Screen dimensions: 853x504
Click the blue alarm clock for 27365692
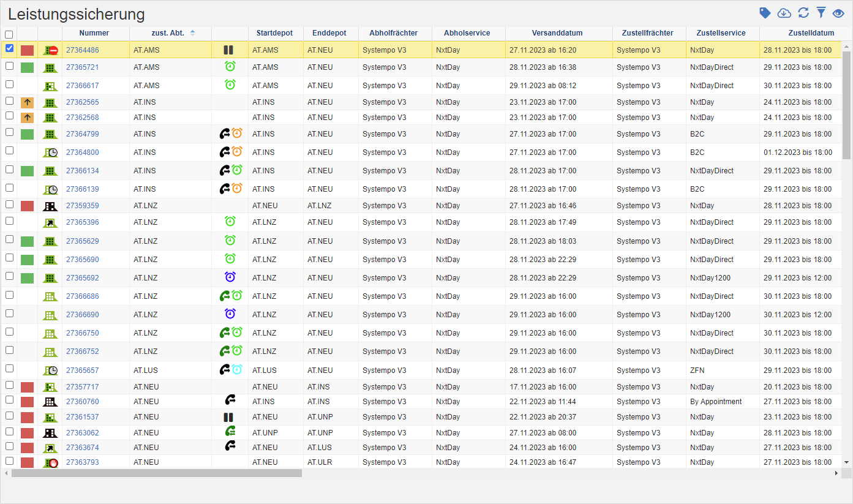pos(230,277)
